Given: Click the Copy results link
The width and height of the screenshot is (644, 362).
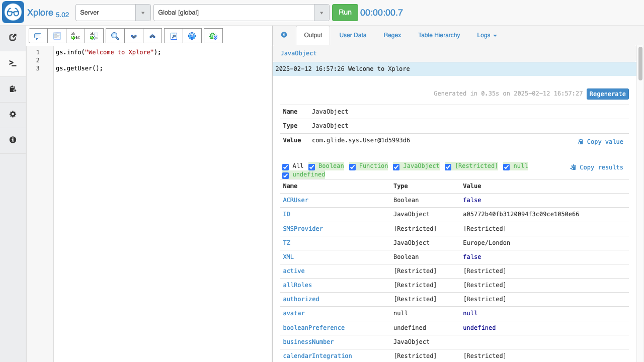Looking at the screenshot, I should pos(597,167).
